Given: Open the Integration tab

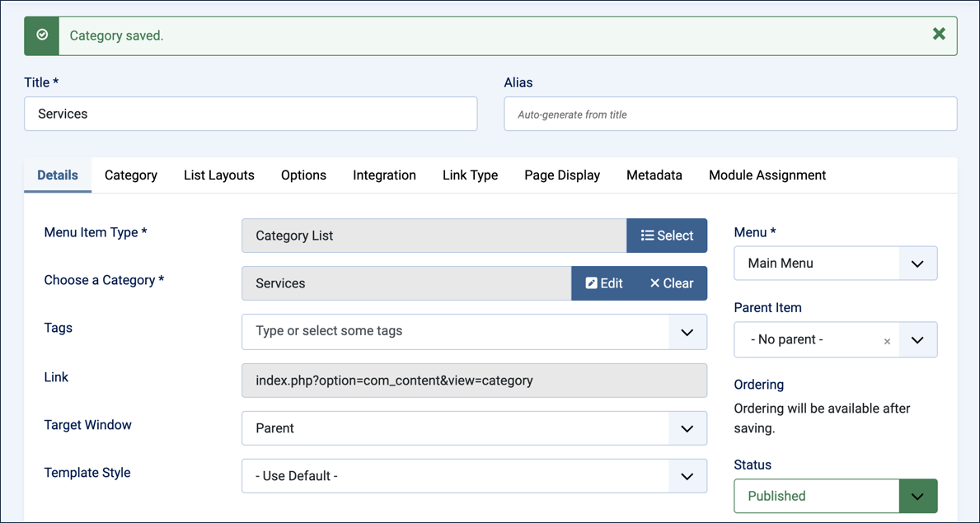Looking at the screenshot, I should point(384,175).
